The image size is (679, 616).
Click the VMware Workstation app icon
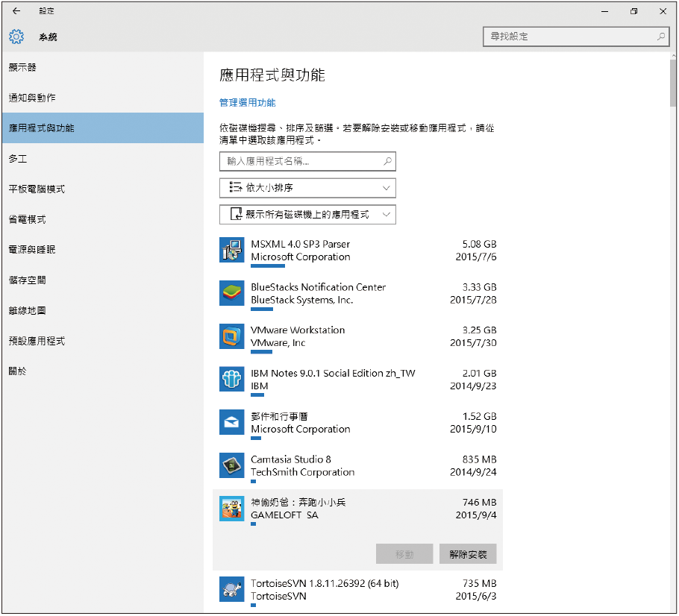tap(231, 336)
